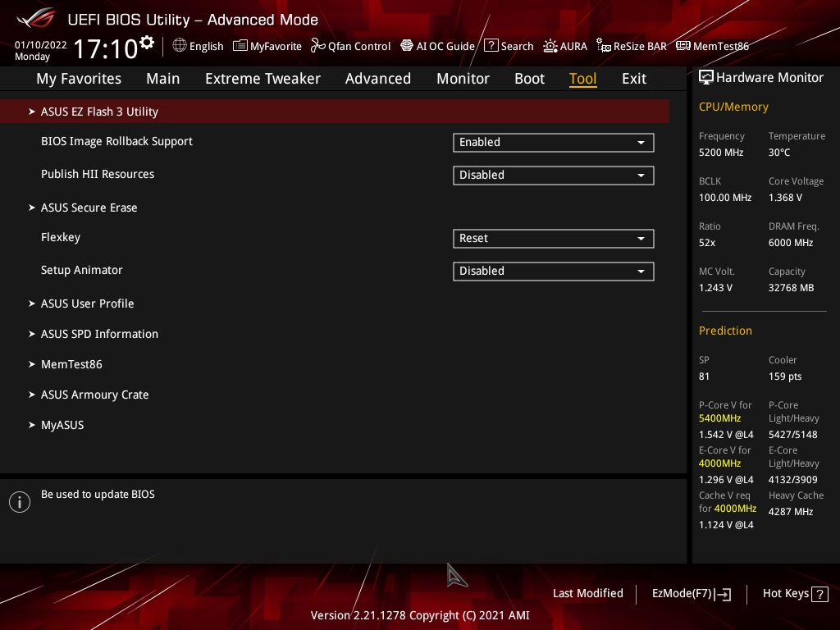Open Hot Keys help
840x630 pixels.
pyautogui.click(x=795, y=594)
